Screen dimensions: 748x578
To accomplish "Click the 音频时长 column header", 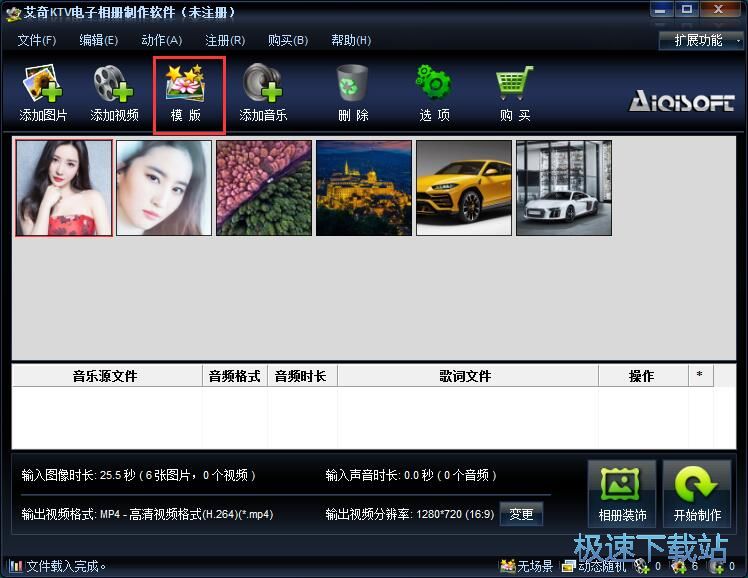I will point(302,376).
